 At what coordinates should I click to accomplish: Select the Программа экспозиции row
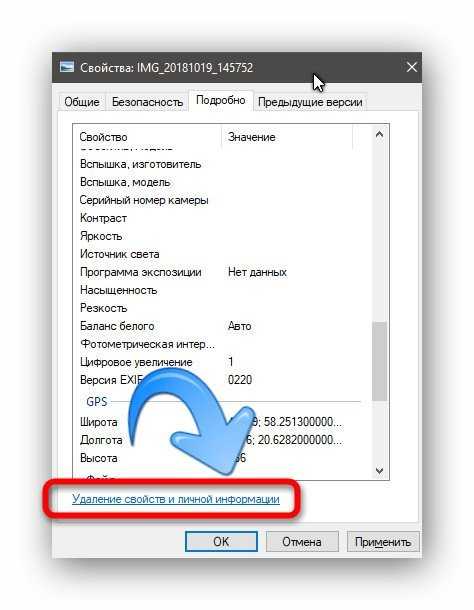click(x=222, y=272)
